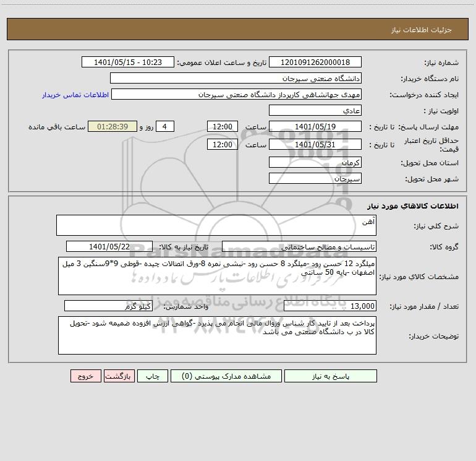Click the خروج exit button
The height and width of the screenshot is (461, 476).
pos(85,376)
